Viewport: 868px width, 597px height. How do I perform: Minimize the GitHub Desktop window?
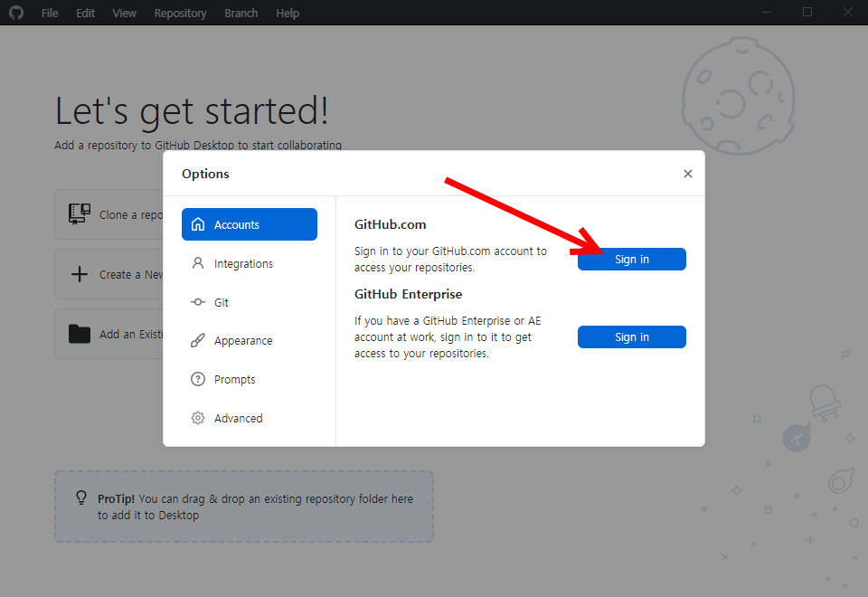click(x=767, y=12)
